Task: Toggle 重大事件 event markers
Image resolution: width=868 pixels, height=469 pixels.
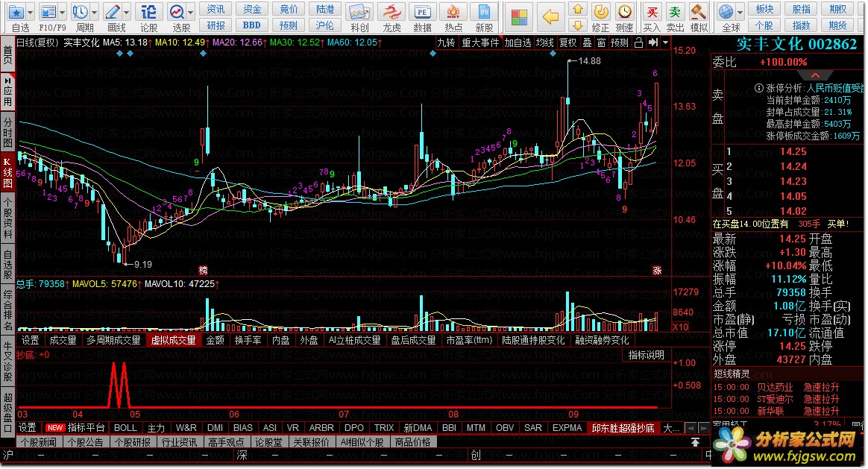Action: tap(480, 43)
